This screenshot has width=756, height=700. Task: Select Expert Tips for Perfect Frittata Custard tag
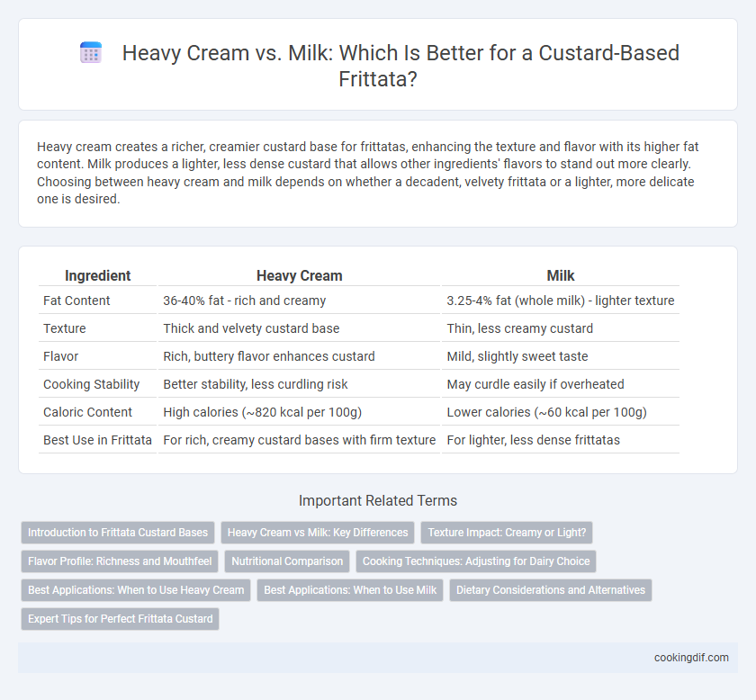point(120,619)
